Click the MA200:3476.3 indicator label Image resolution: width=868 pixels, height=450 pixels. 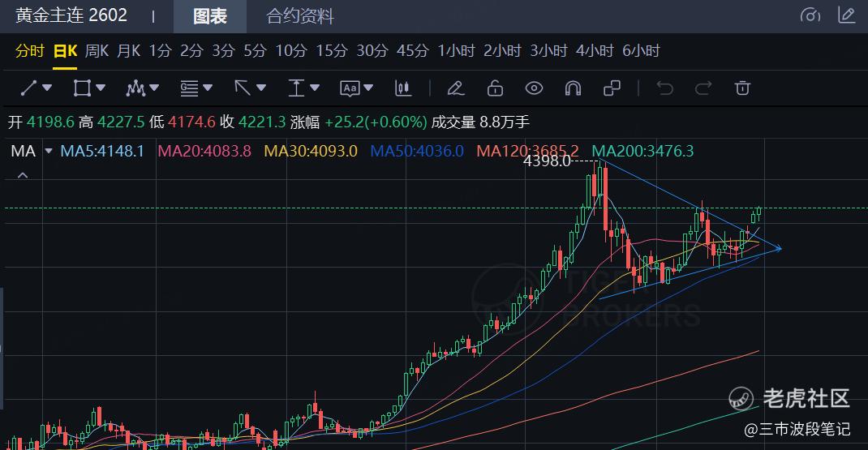click(642, 151)
